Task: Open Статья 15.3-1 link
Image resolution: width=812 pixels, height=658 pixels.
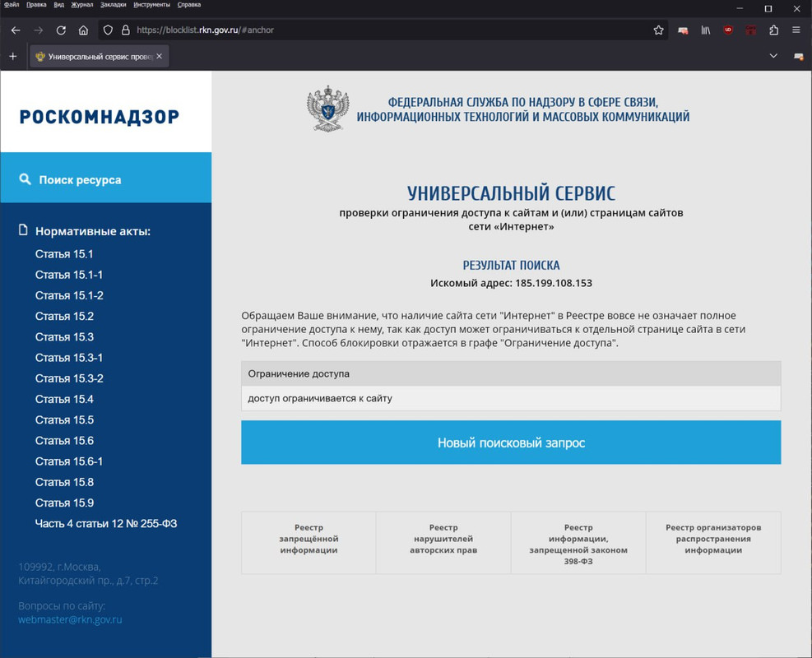Action: click(x=69, y=358)
